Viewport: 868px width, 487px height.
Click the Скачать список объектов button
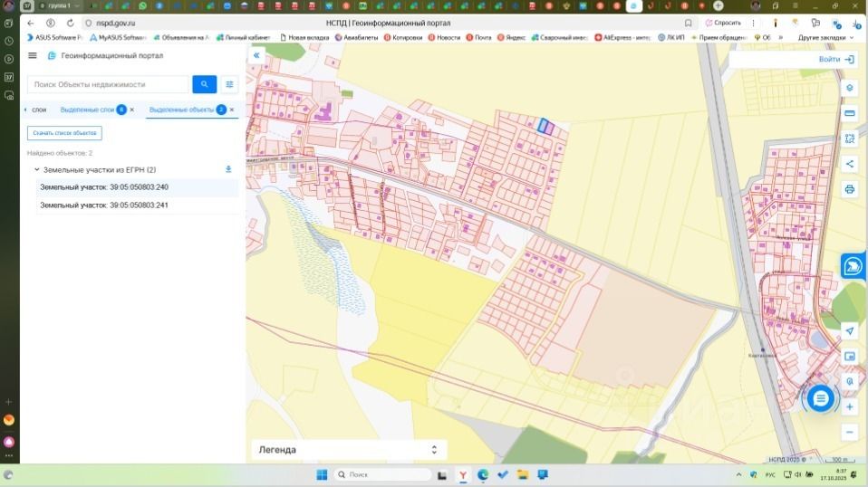pyautogui.click(x=64, y=133)
